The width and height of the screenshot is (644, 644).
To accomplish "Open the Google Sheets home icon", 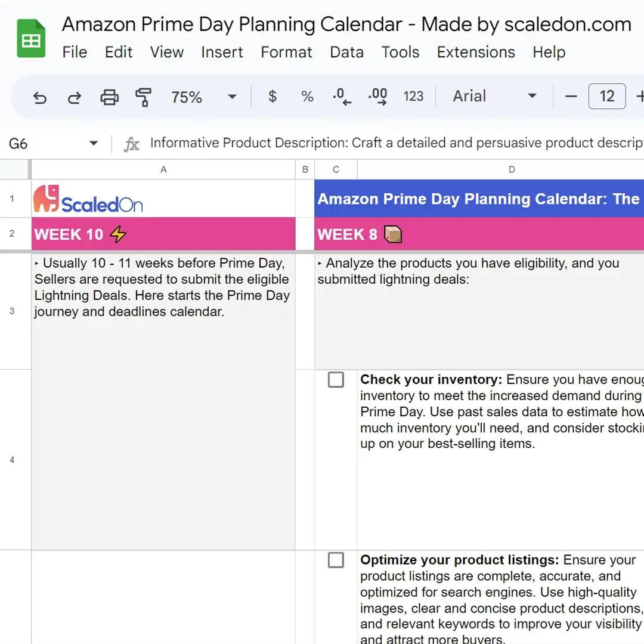I will click(31, 38).
